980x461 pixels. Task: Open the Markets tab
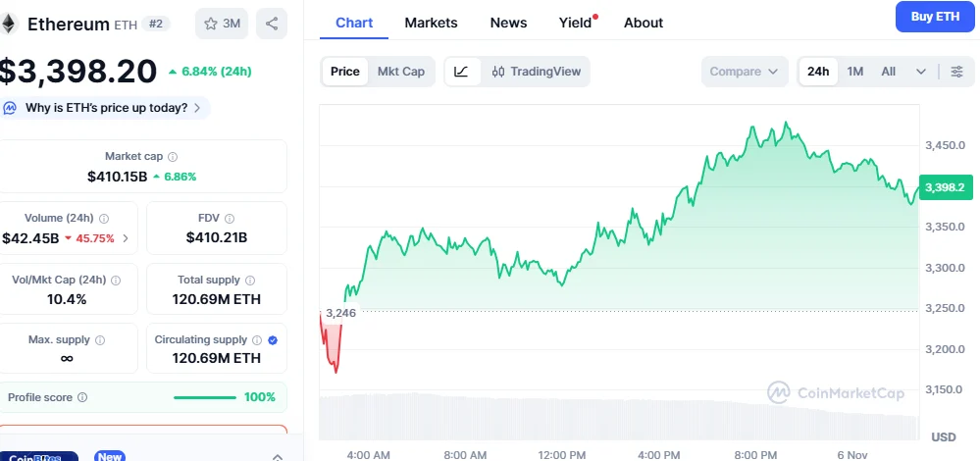point(431,23)
